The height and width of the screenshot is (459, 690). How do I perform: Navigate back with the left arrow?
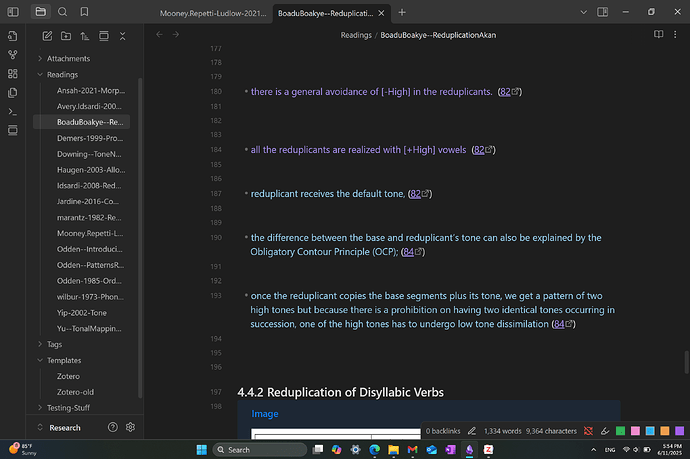[x=159, y=34]
